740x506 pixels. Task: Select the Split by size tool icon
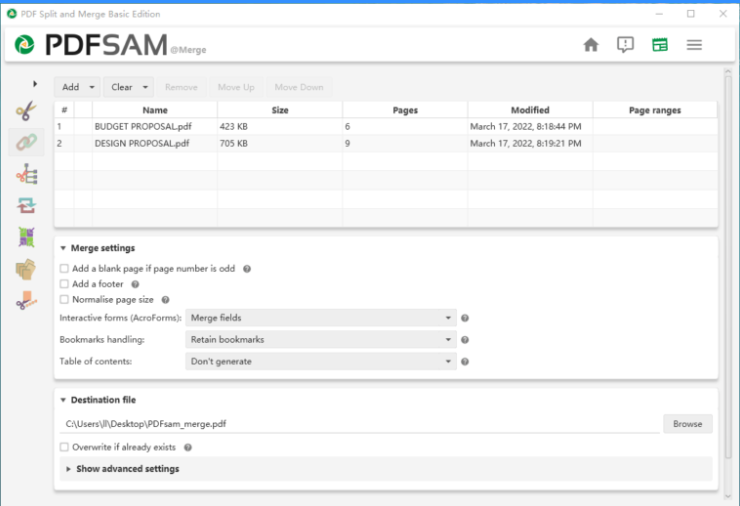point(26,300)
